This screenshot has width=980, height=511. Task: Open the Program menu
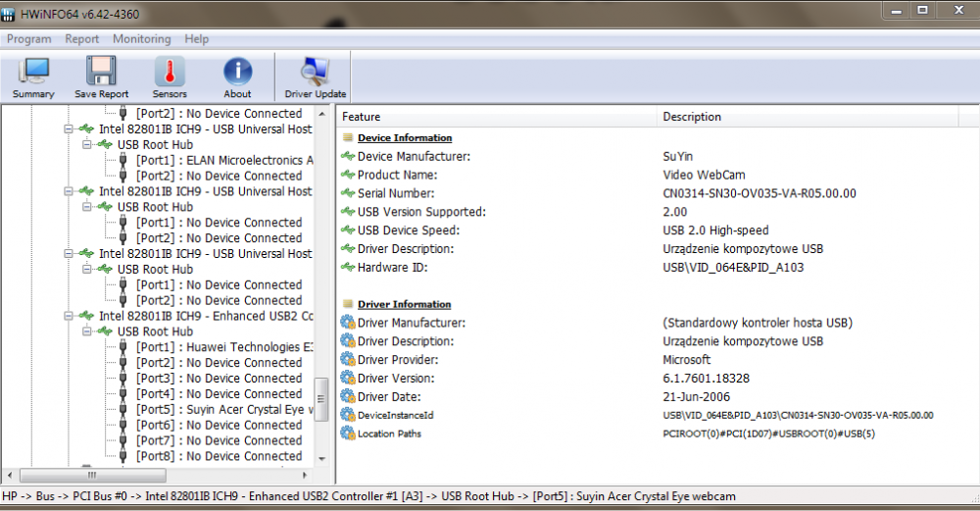click(28, 39)
